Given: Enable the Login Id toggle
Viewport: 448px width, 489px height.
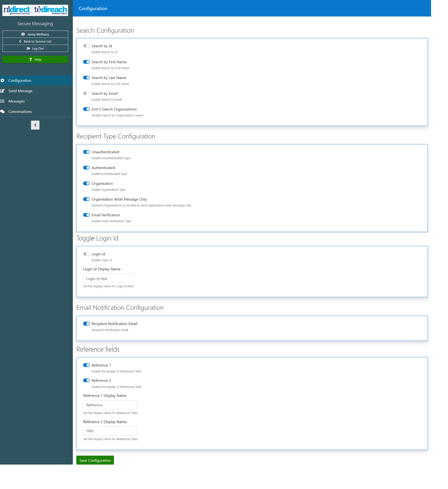Looking at the screenshot, I should (86, 254).
